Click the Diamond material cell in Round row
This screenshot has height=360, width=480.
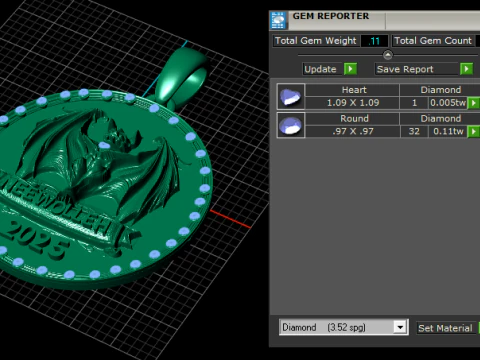(440, 119)
